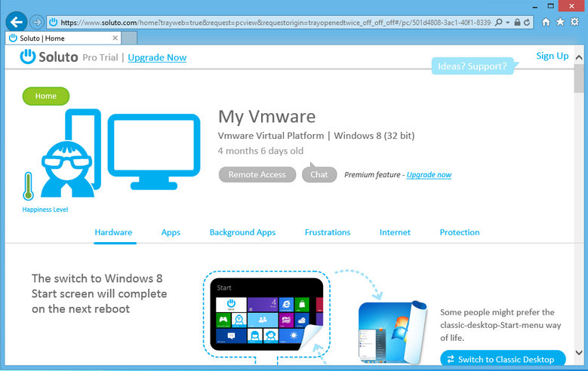This screenshot has height=371, width=588.
Task: Click the My Vmware computer name
Action: (266, 117)
